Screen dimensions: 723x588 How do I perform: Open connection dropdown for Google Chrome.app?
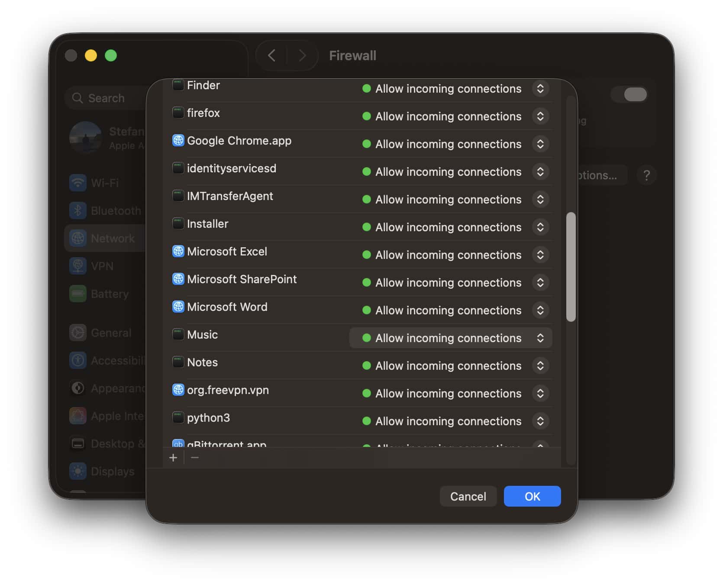pos(540,144)
